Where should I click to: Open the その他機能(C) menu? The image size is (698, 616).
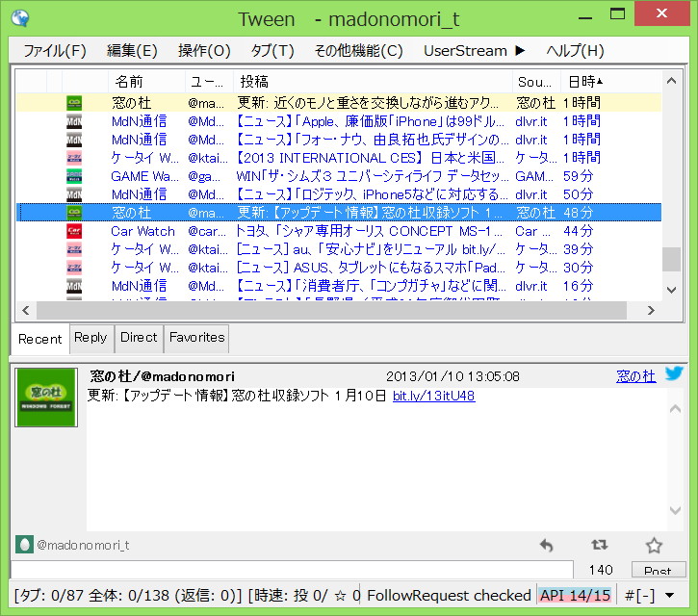359,51
